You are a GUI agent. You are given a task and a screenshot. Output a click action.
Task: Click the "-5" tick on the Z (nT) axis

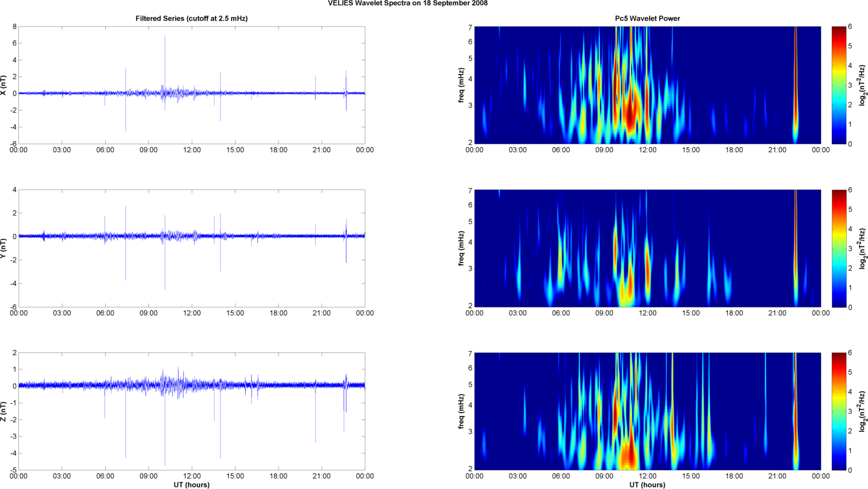pyautogui.click(x=13, y=471)
